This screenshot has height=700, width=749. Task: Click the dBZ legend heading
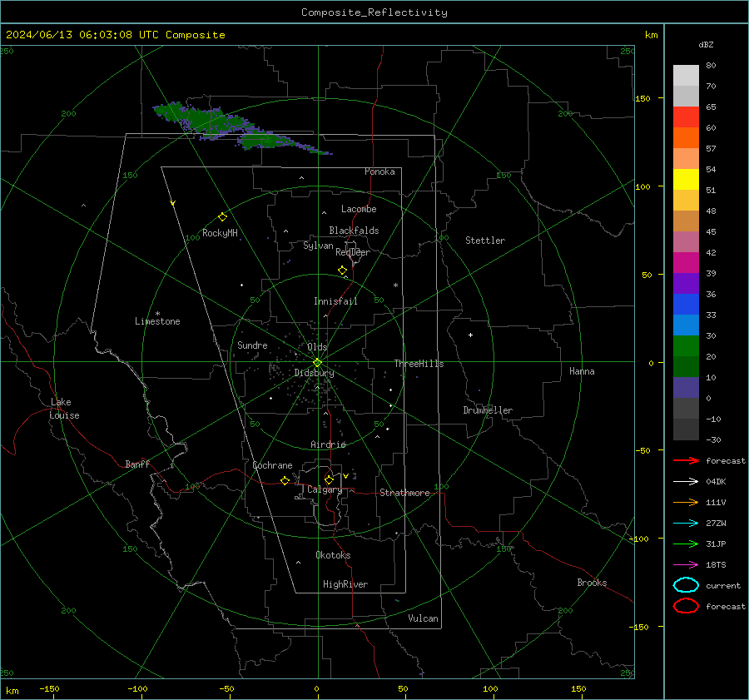(706, 44)
